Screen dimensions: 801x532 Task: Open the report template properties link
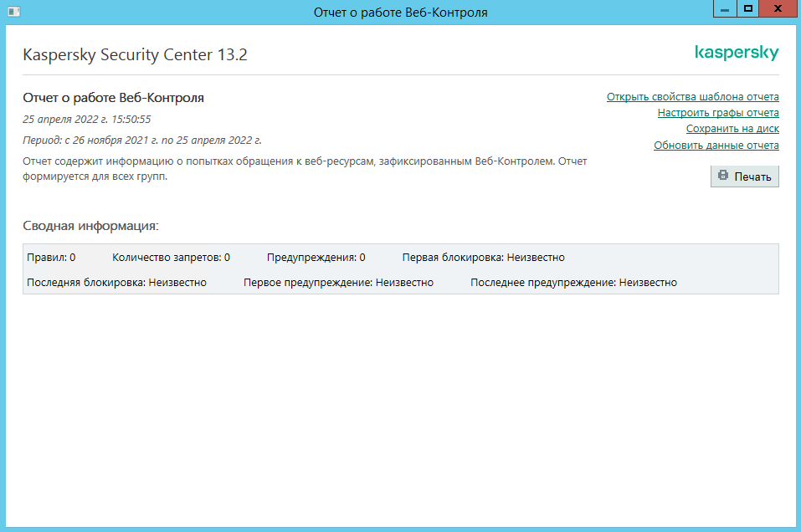693,96
